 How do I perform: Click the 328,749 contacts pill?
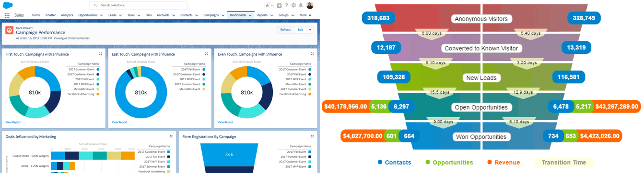click(x=584, y=18)
